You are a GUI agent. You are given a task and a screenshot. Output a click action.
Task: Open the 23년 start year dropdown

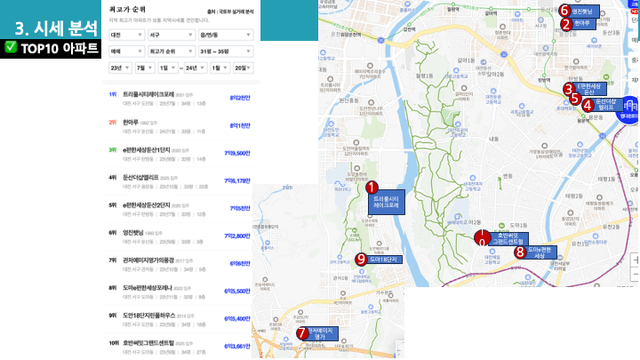(120, 68)
